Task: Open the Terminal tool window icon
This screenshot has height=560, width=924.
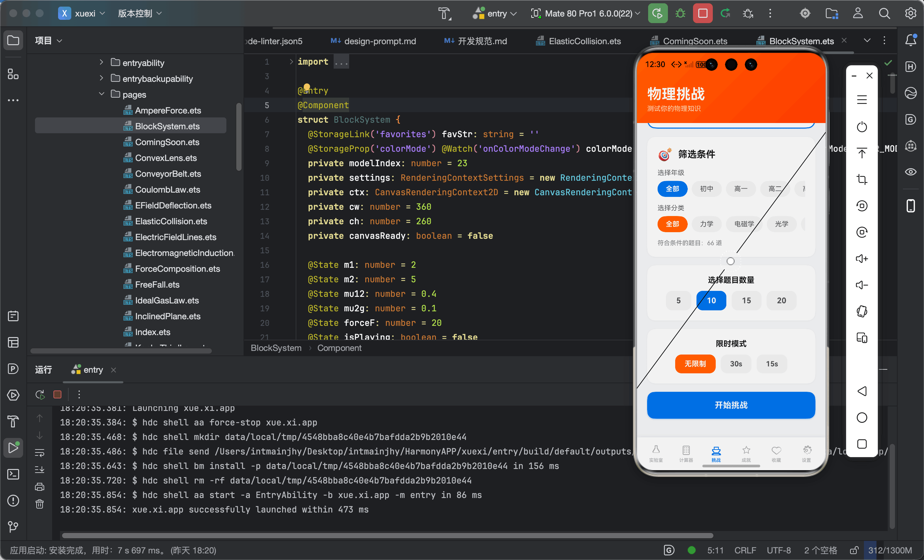Action: pyautogui.click(x=13, y=474)
